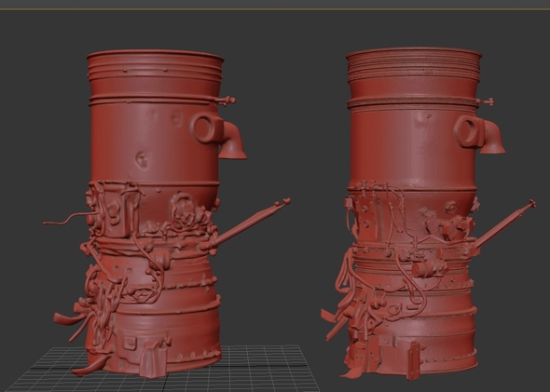The width and height of the screenshot is (550, 392).
Task: Select the hex bolt on detailed model's midsection
Action: click(x=451, y=207)
